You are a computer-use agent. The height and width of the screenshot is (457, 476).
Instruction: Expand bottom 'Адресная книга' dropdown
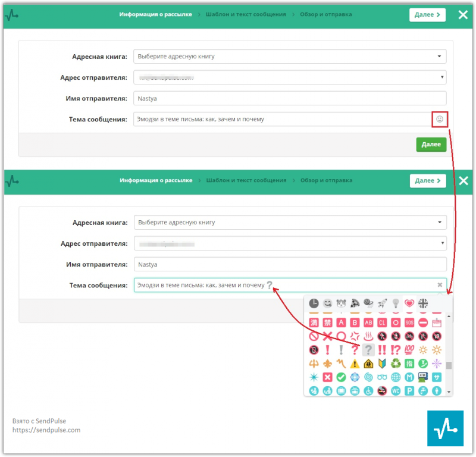[290, 223]
